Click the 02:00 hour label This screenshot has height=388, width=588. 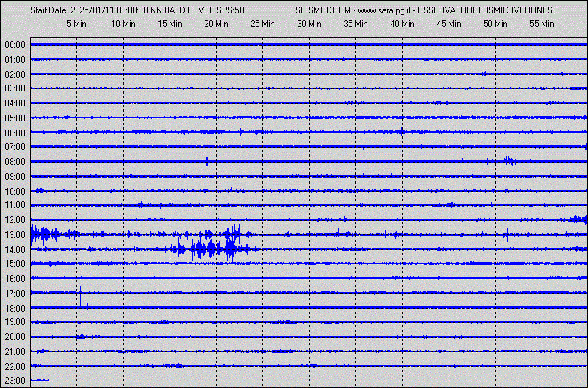15,75
